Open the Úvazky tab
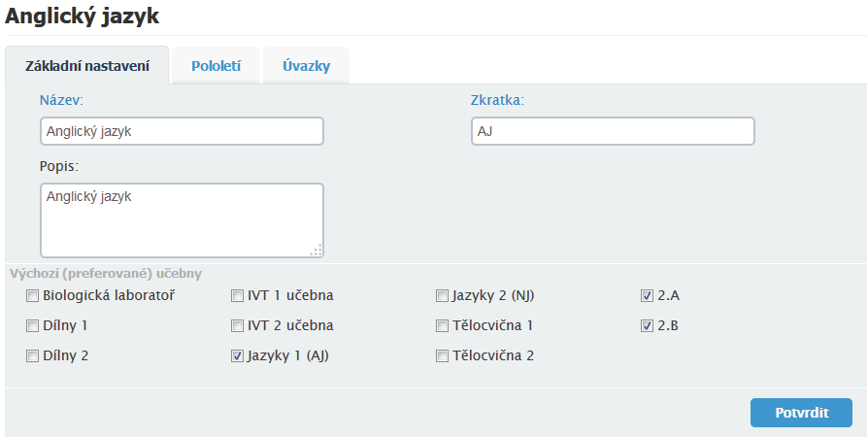The image size is (868, 437). click(306, 66)
